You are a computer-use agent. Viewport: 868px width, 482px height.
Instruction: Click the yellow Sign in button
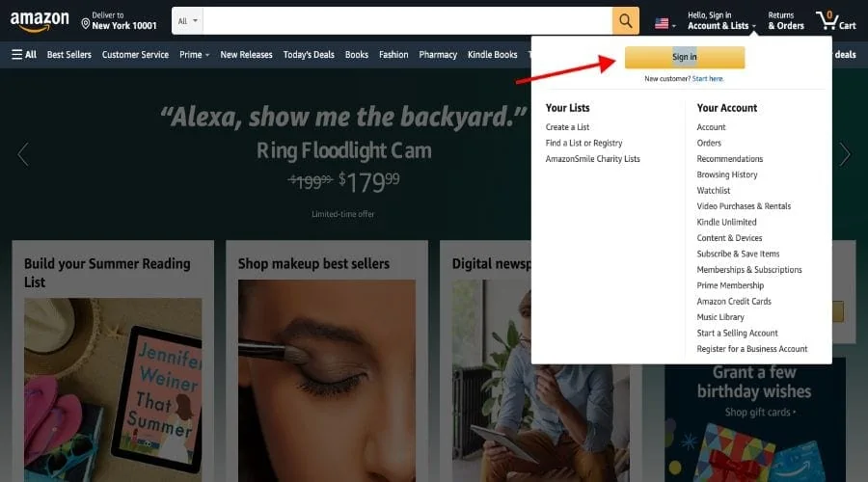685,57
